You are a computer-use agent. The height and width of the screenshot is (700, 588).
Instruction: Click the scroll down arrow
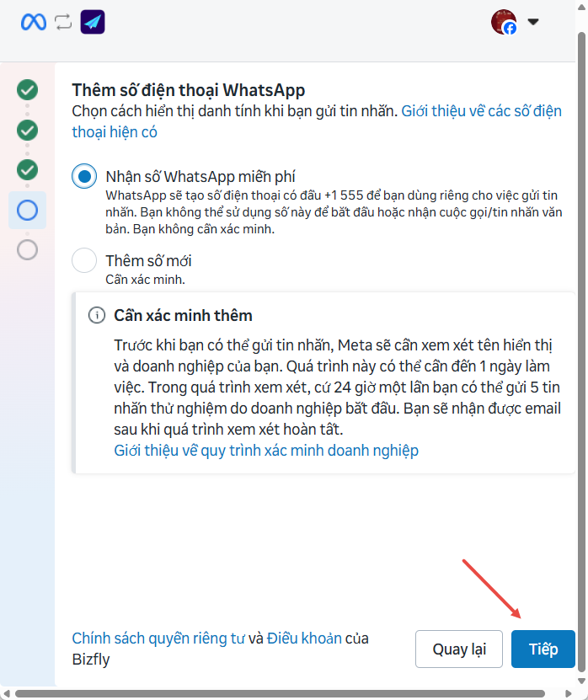click(581, 681)
